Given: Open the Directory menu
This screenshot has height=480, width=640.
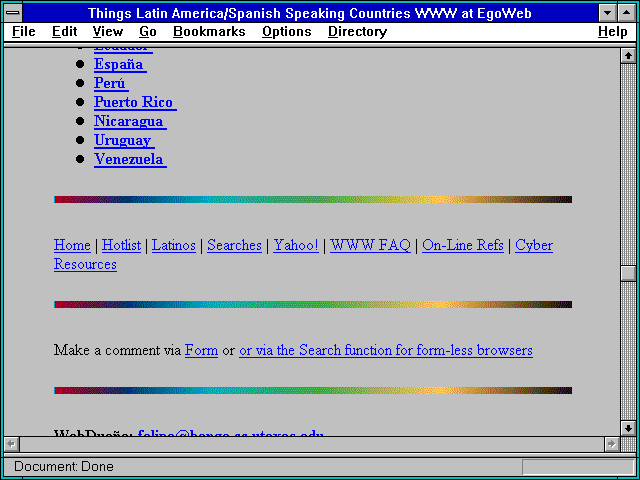Looking at the screenshot, I should tap(357, 31).
